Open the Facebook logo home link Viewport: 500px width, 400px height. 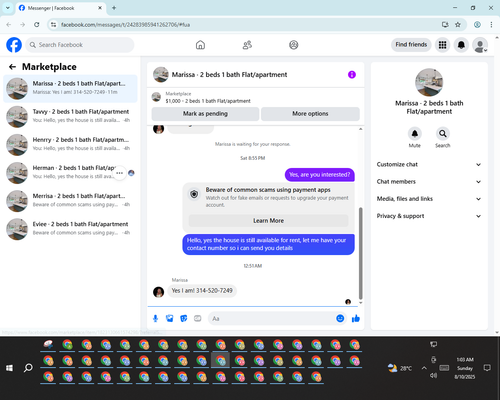14,45
